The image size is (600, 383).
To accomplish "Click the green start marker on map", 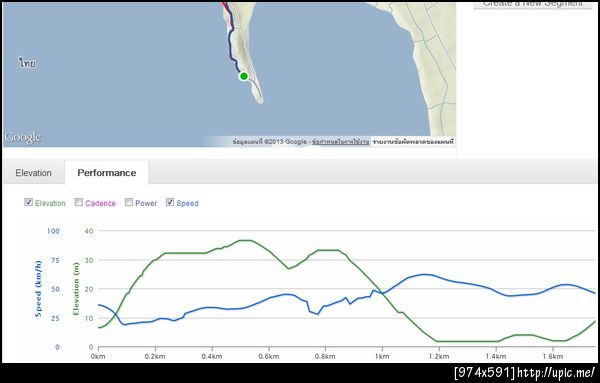I will [244, 76].
